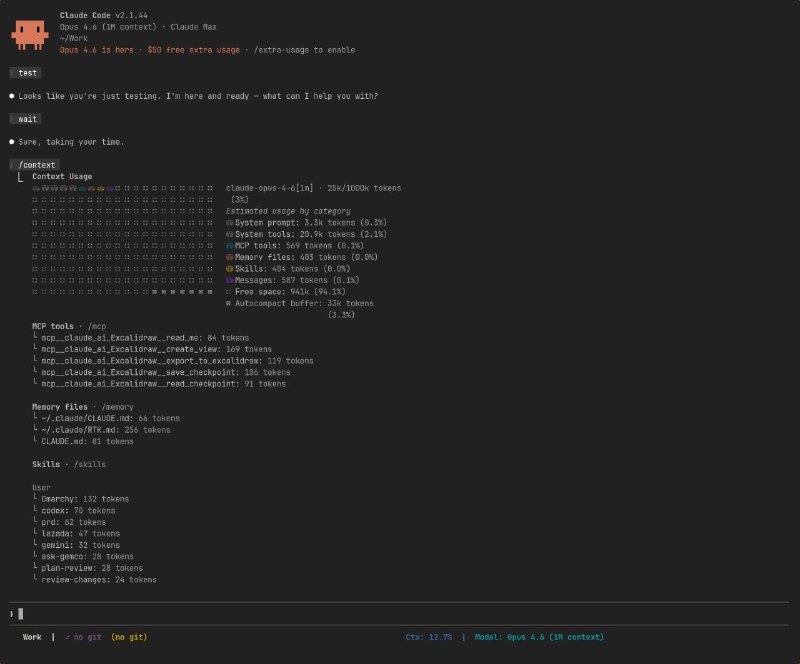
Task: Click the yellow (no git) status label
Action: 129,637
